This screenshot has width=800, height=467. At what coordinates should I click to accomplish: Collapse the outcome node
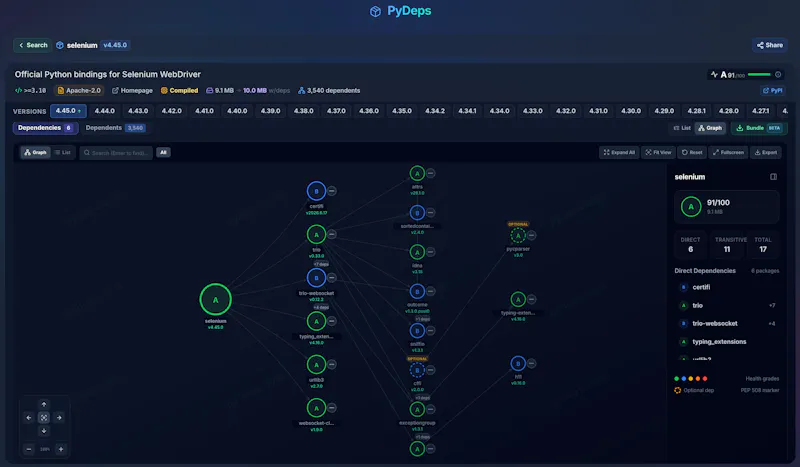click(431, 291)
